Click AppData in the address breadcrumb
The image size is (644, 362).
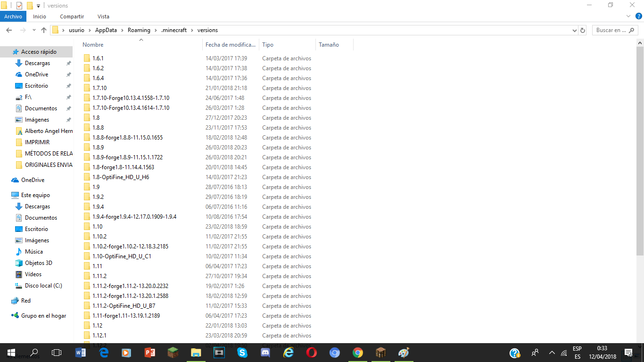[x=106, y=30]
